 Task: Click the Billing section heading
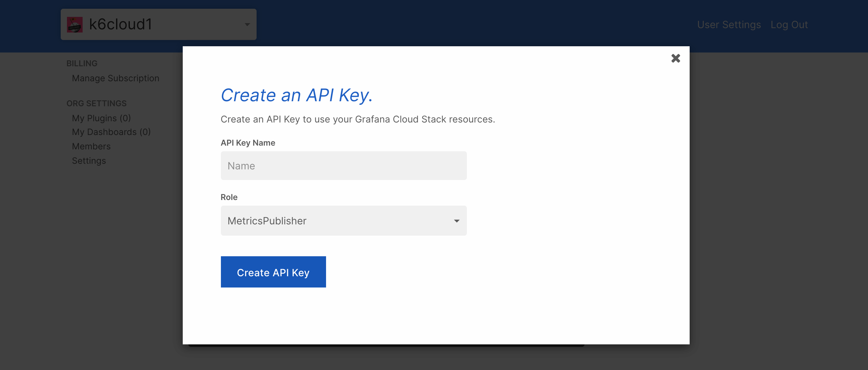[x=82, y=63]
